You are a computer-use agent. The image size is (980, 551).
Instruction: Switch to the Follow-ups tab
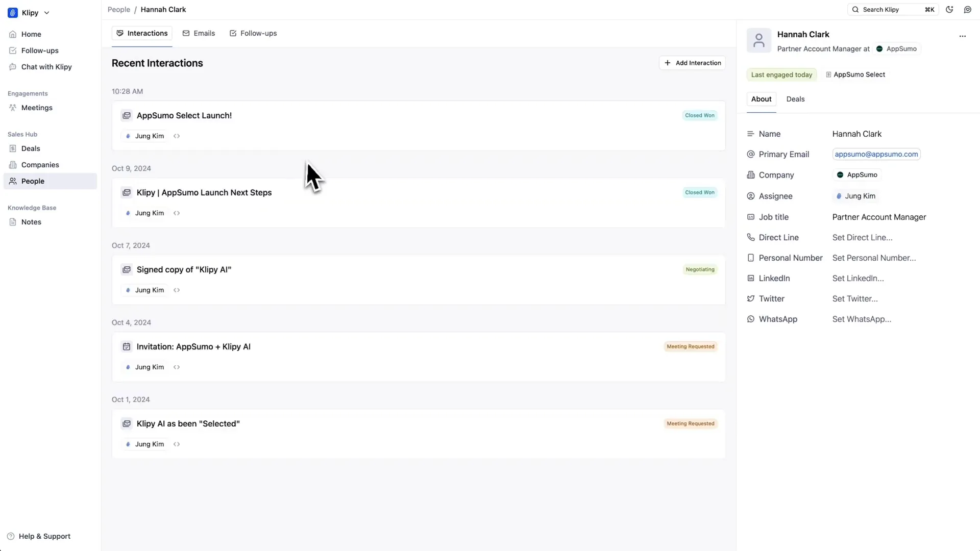click(x=253, y=33)
